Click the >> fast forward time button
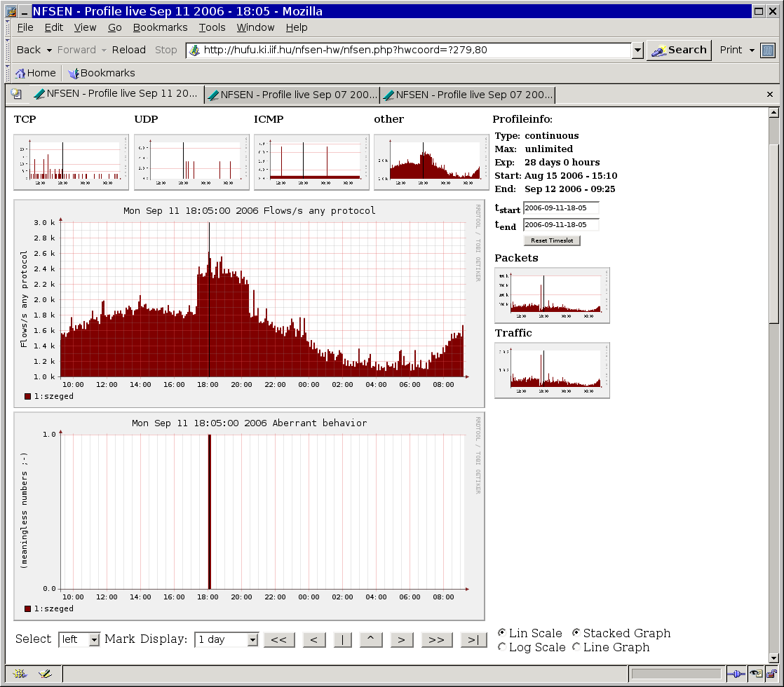This screenshot has height=687, width=784. point(436,639)
